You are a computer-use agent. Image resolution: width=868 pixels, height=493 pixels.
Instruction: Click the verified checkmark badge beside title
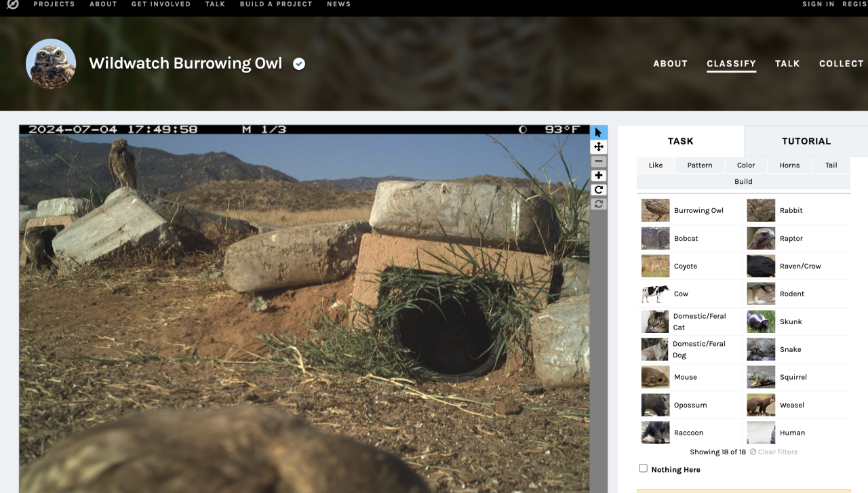tap(299, 64)
